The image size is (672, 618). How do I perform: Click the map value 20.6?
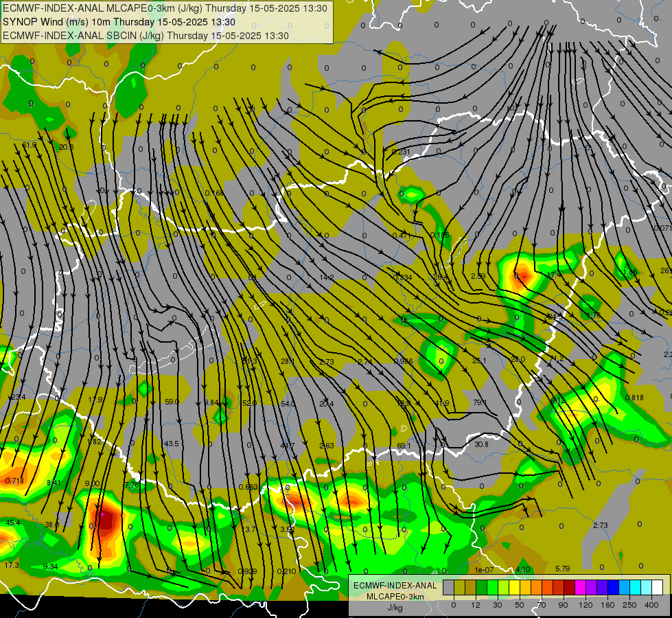click(x=67, y=147)
